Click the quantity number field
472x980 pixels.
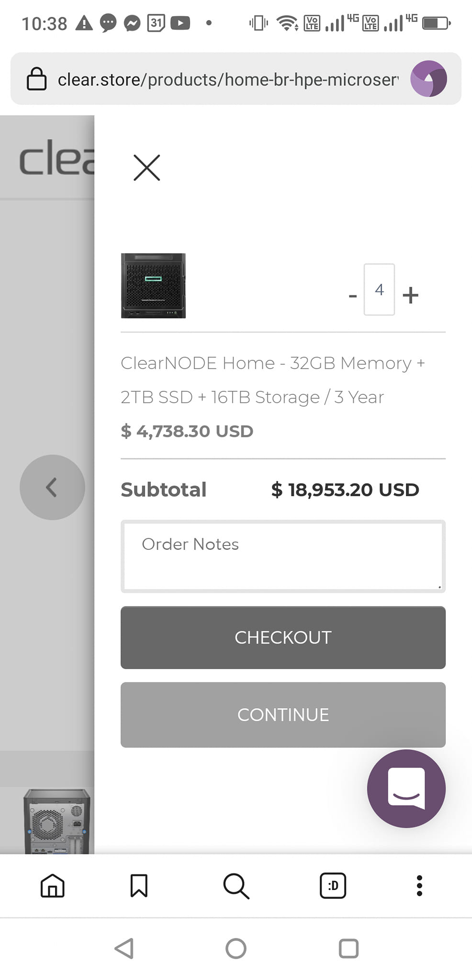click(379, 290)
